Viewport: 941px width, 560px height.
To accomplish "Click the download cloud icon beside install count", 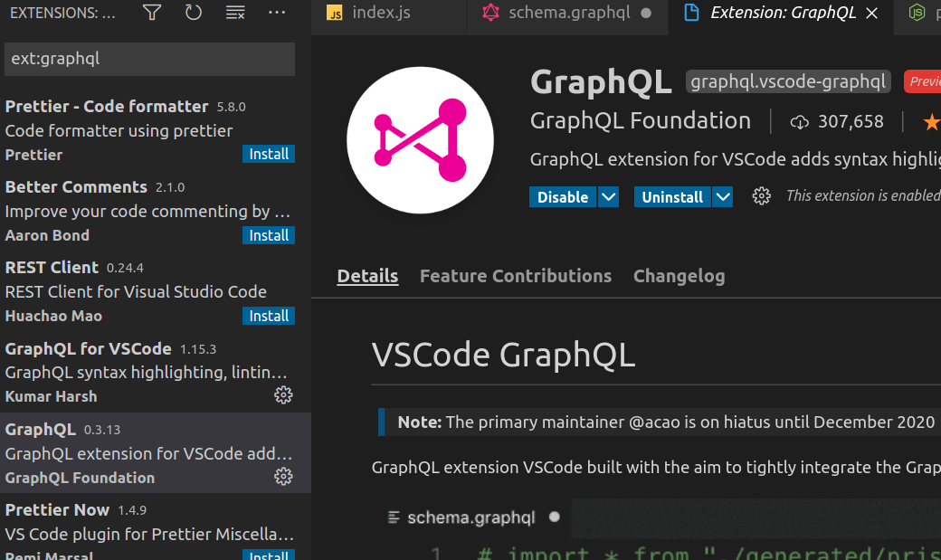I will click(799, 122).
